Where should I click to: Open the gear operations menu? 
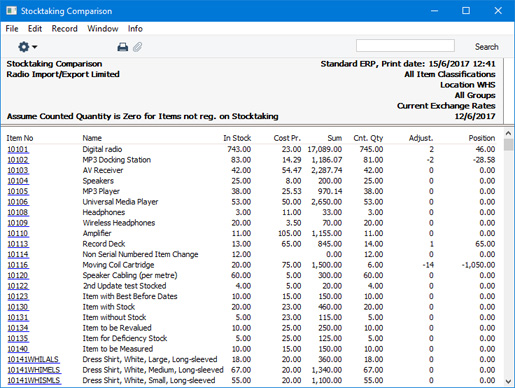click(x=27, y=47)
